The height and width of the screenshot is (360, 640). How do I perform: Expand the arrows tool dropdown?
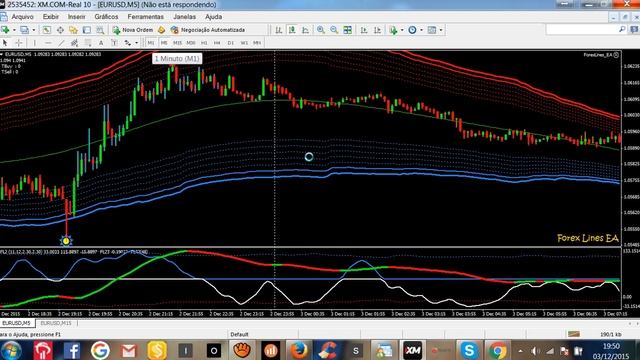(136, 42)
